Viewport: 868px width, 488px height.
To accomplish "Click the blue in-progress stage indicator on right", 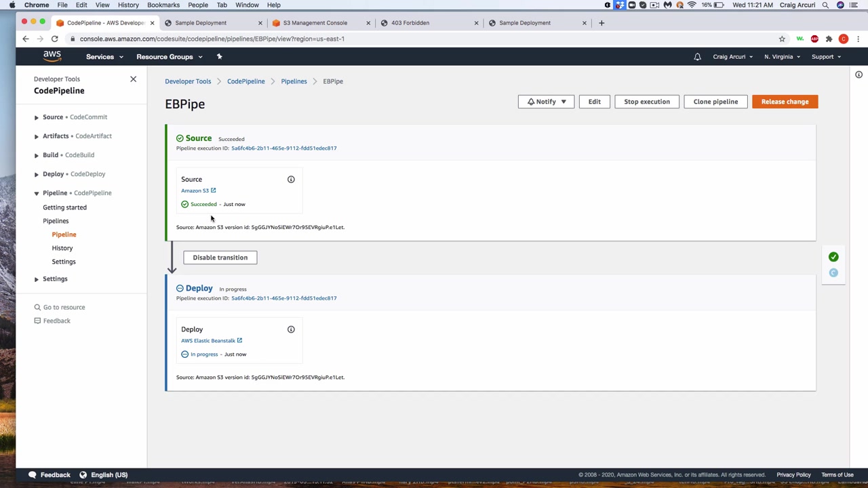I will tap(833, 272).
